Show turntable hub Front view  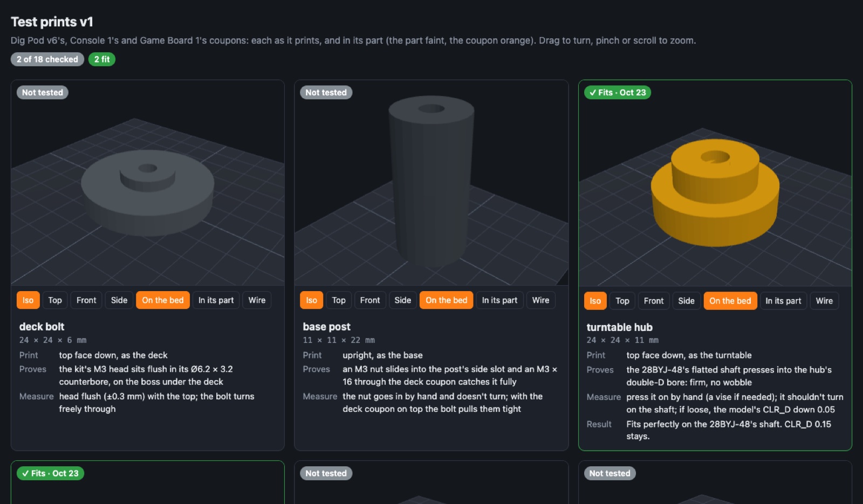coord(654,301)
